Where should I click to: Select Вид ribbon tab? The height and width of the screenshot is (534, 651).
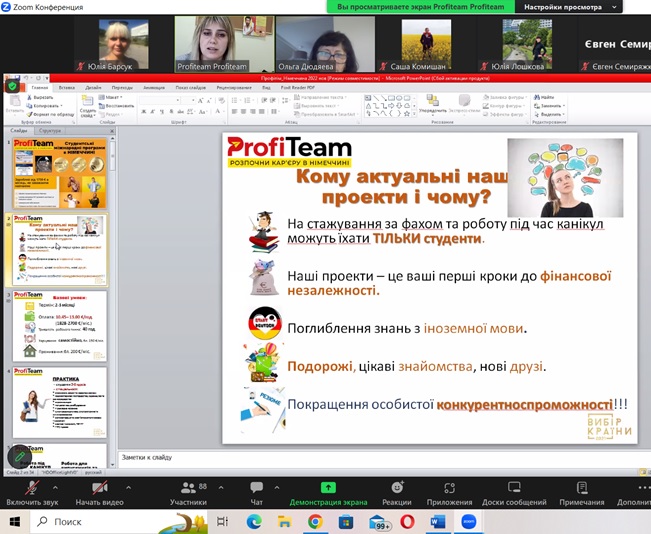click(x=266, y=88)
